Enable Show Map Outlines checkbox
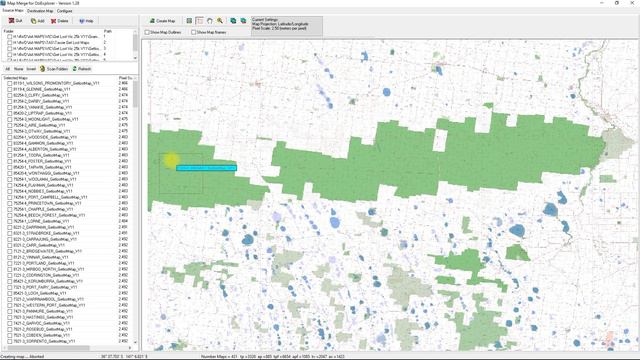Image resolution: width=640 pixels, height=360 pixels. click(x=147, y=32)
